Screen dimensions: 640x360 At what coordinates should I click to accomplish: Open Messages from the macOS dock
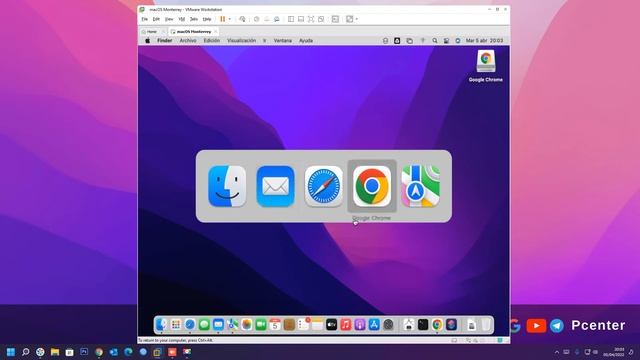[204, 325]
